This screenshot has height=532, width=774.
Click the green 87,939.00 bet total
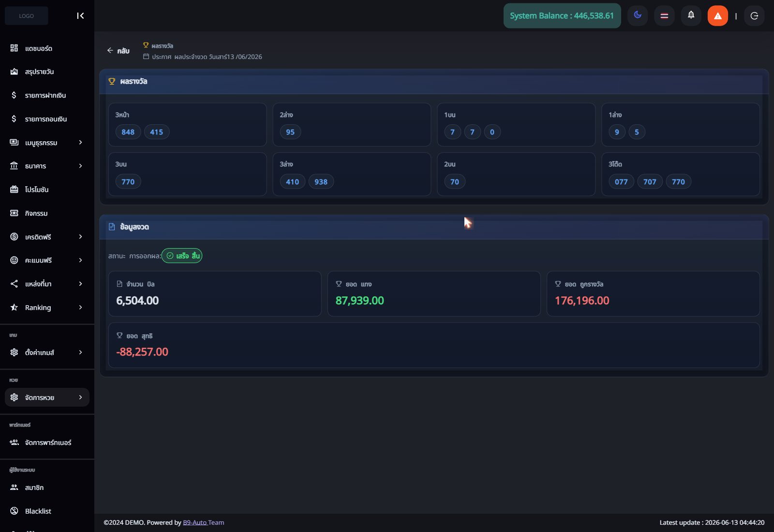(360, 301)
